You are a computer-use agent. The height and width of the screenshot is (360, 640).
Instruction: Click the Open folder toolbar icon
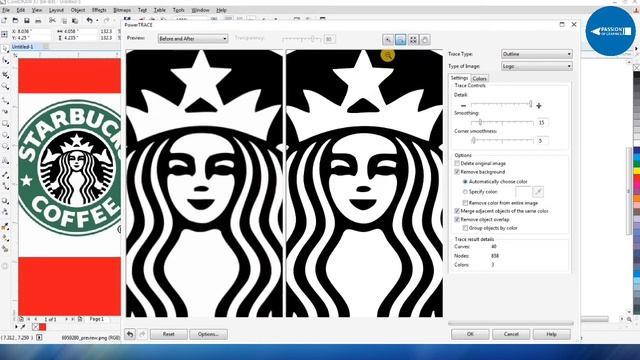pyautogui.click(x=16, y=20)
